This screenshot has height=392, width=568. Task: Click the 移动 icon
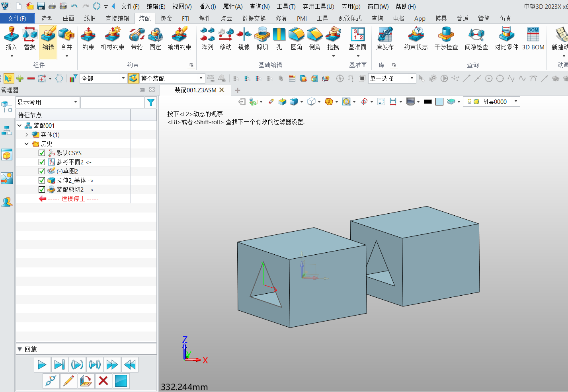point(226,35)
